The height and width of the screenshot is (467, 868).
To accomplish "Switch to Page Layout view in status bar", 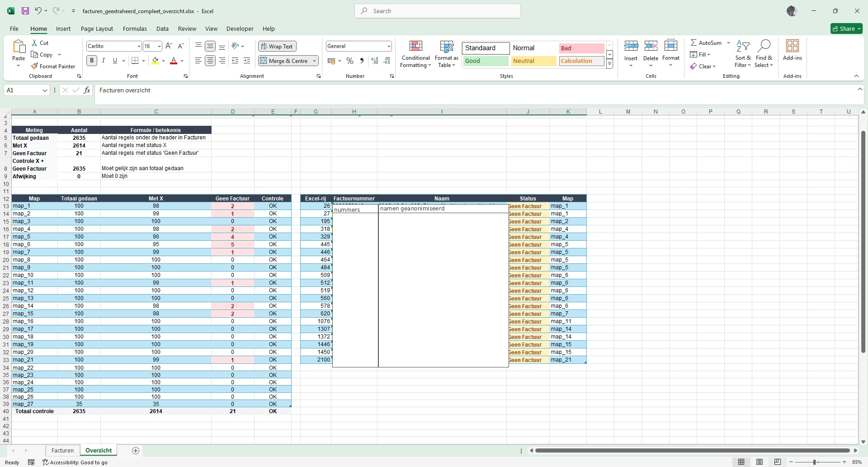I will pyautogui.click(x=759, y=462).
